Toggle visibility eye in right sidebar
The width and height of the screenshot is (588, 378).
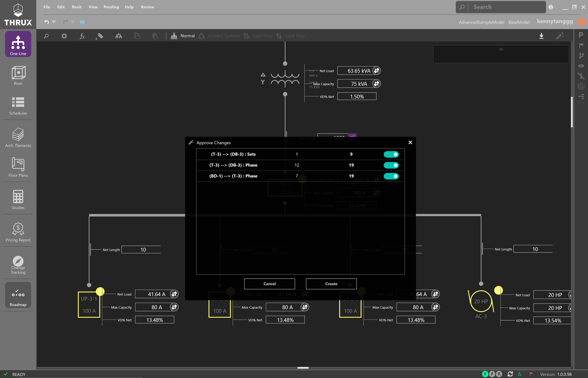[581, 66]
